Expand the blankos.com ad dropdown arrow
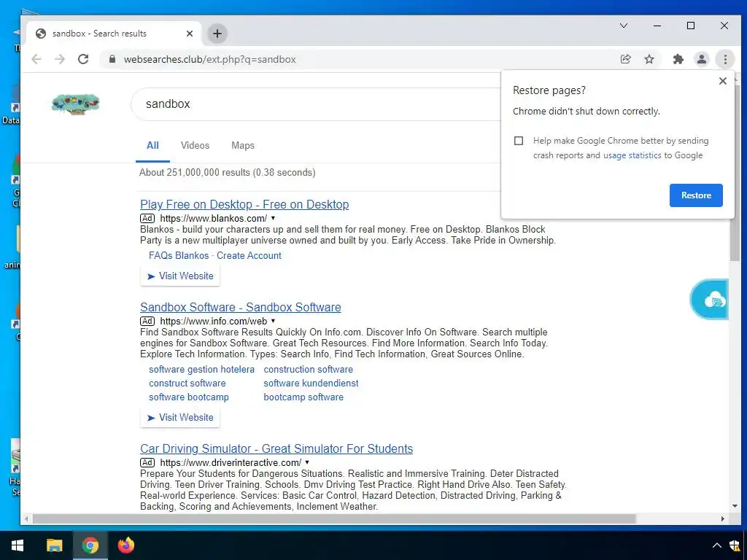Viewport: 747px width, 560px height. click(x=273, y=218)
